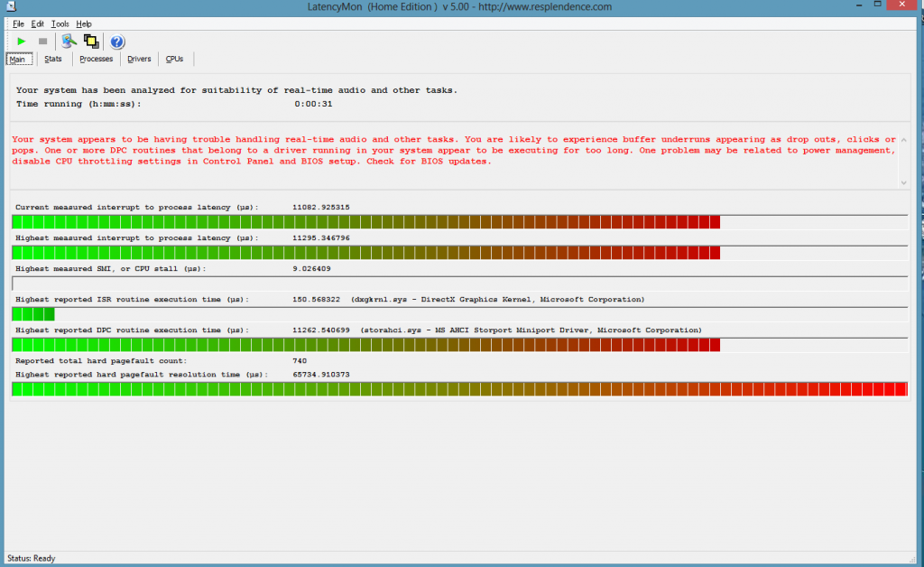924x567 pixels.
Task: Click the storahci.sys DPC driver text
Action: tap(531, 330)
